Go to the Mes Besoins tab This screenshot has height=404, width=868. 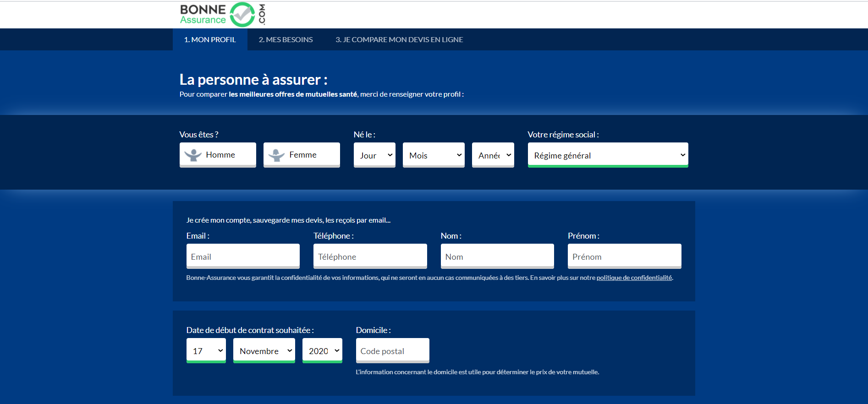click(x=286, y=40)
